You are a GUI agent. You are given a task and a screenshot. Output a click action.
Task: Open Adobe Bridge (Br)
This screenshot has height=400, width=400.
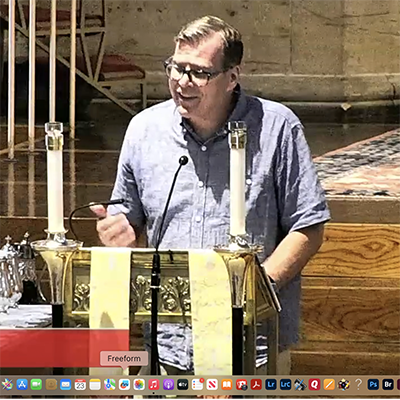click(x=388, y=384)
